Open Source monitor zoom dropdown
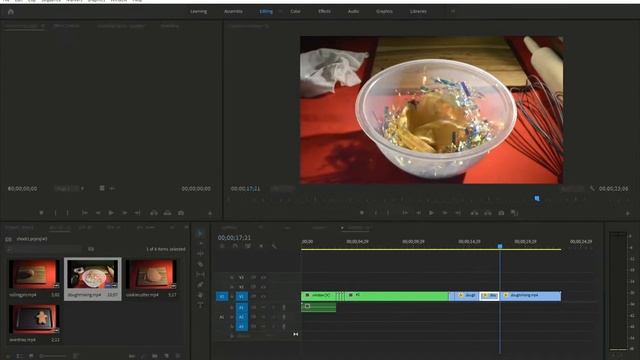This screenshot has width=640, height=360. (x=69, y=189)
